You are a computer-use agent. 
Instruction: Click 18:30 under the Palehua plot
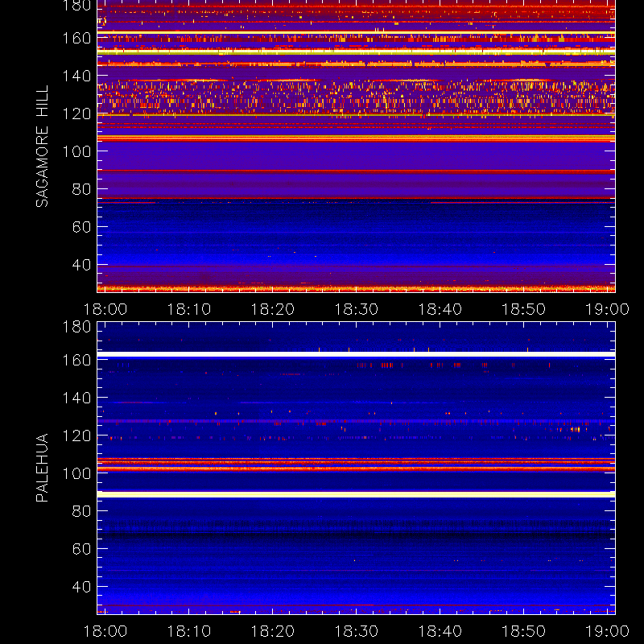point(356,631)
